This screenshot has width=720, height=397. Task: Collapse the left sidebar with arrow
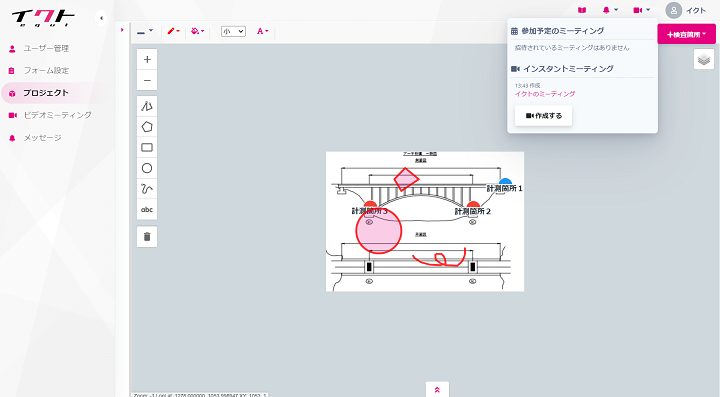tap(101, 18)
